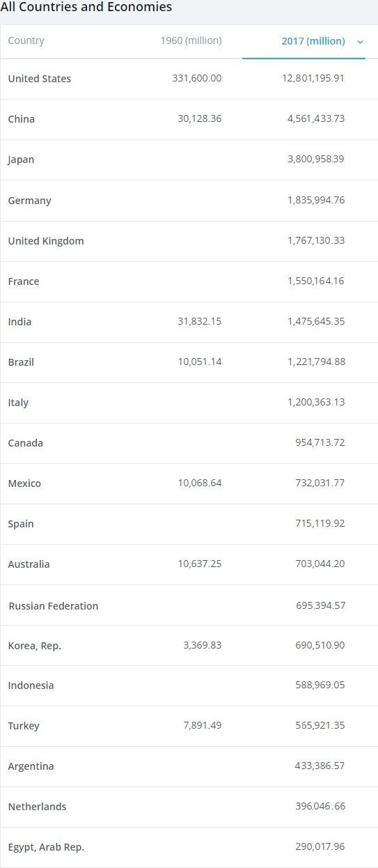Open the Korea, Rep. link
Image resolution: width=378 pixels, height=868 pixels.
point(35,646)
